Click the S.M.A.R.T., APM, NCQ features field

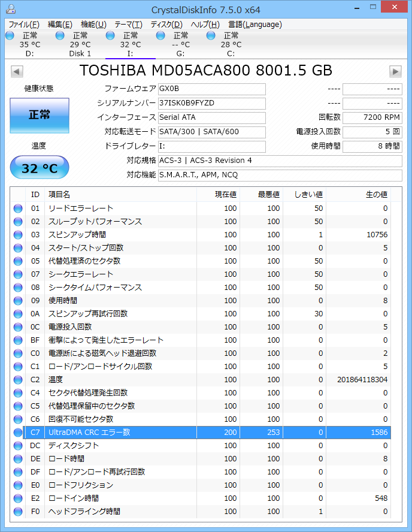[280, 175]
